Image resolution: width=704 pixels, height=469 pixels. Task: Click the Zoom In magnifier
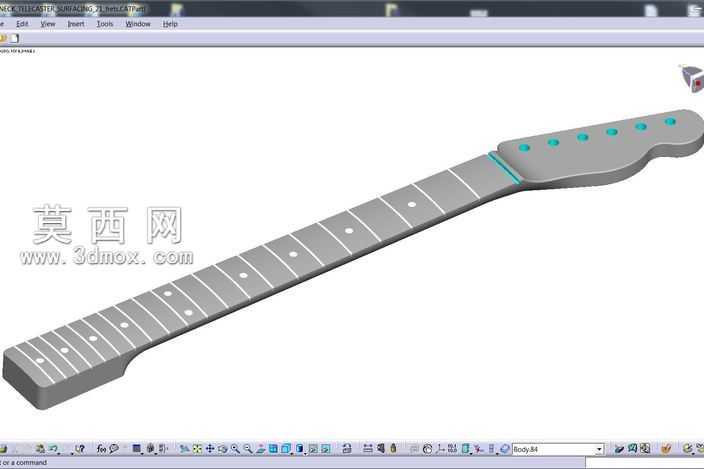(235, 448)
